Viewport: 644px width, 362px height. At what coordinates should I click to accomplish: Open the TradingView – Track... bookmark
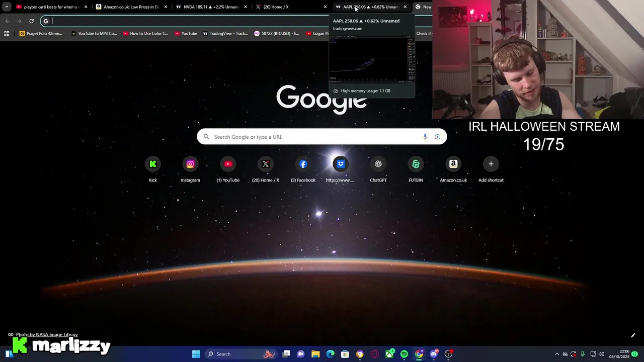click(225, 34)
